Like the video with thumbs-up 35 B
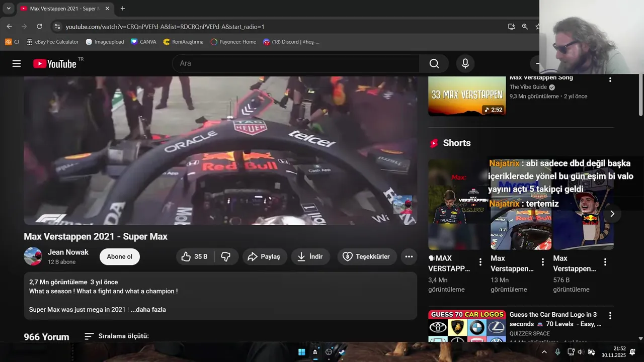Image resolution: width=644 pixels, height=362 pixels. coord(195,256)
